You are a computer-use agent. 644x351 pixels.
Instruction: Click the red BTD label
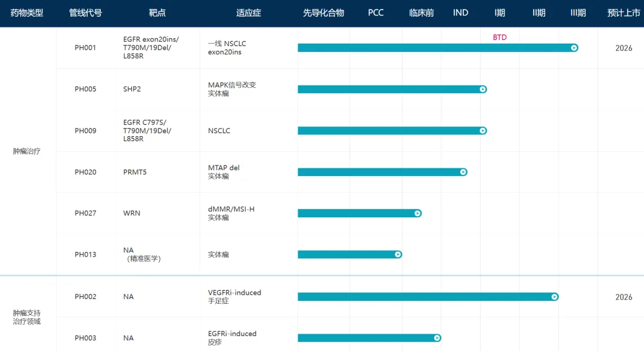coord(500,37)
